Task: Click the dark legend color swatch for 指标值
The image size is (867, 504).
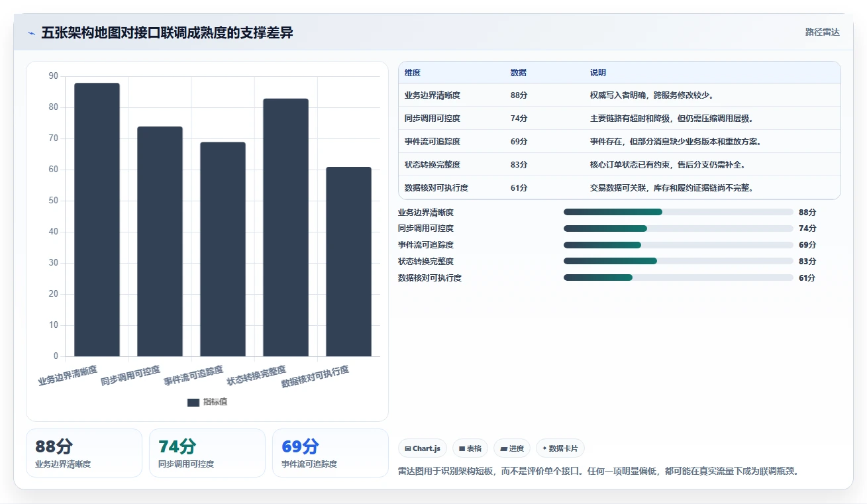Action: point(193,402)
